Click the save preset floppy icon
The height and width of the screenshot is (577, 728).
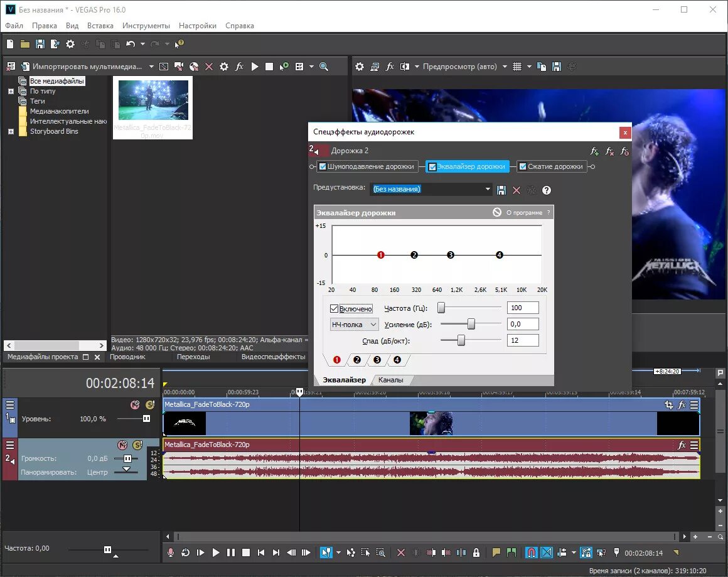point(501,190)
